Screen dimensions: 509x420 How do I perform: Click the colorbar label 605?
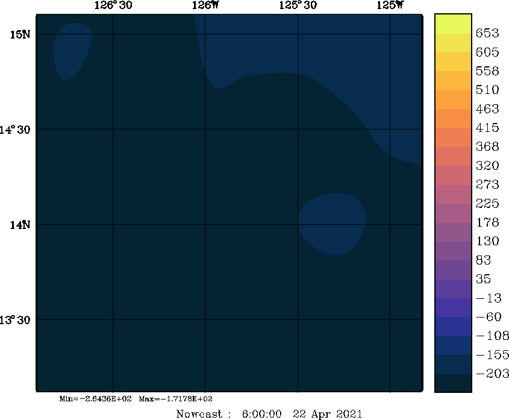point(487,52)
